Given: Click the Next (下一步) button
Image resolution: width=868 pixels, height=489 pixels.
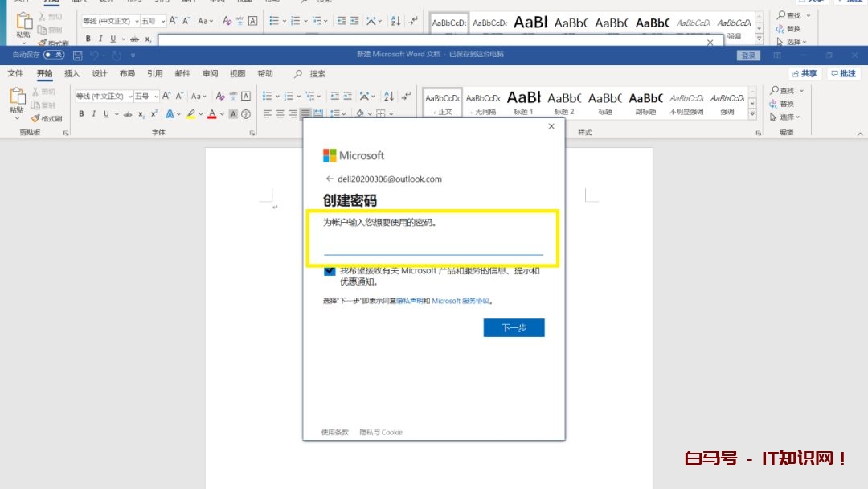Looking at the screenshot, I should pos(514,327).
